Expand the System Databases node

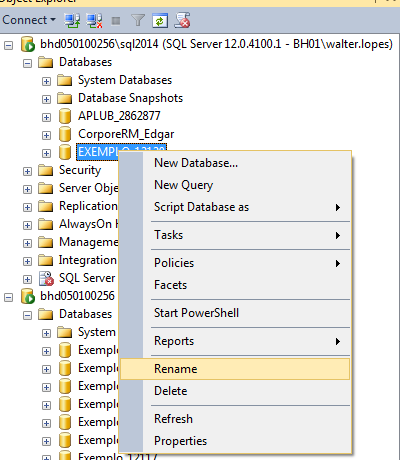coord(46,81)
